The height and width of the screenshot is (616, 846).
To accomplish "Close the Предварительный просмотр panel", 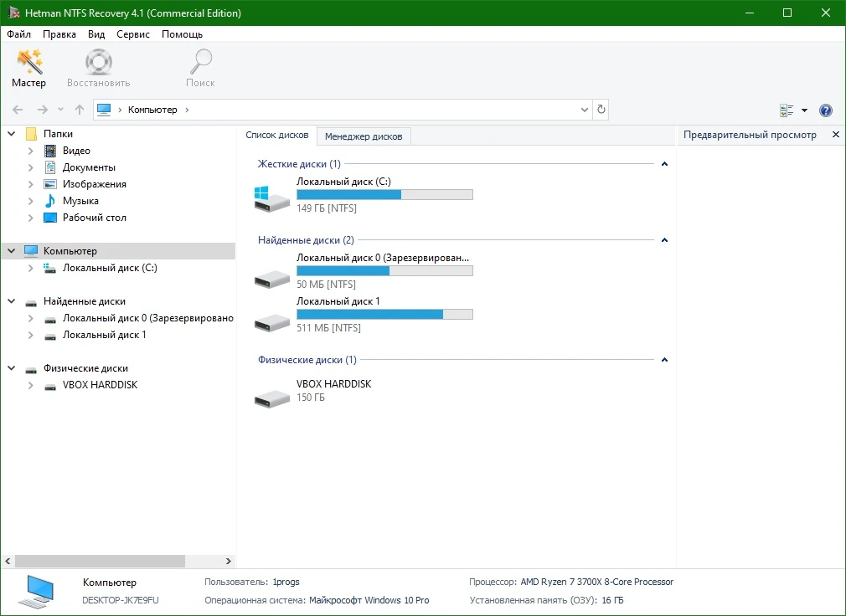I will (x=836, y=134).
